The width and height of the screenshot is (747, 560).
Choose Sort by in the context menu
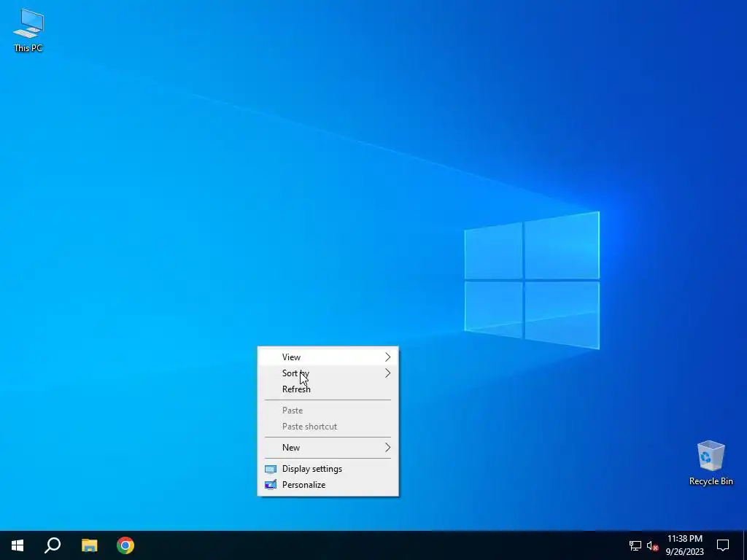coord(328,373)
